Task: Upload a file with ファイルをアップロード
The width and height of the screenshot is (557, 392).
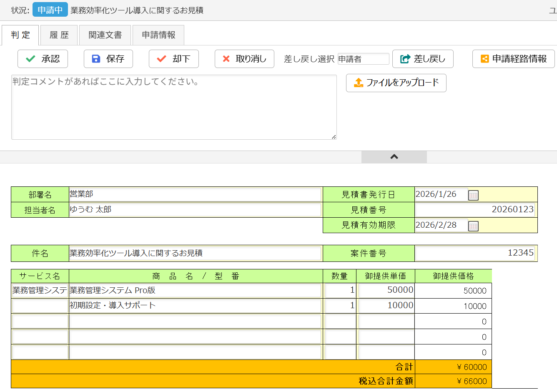Action: click(396, 83)
